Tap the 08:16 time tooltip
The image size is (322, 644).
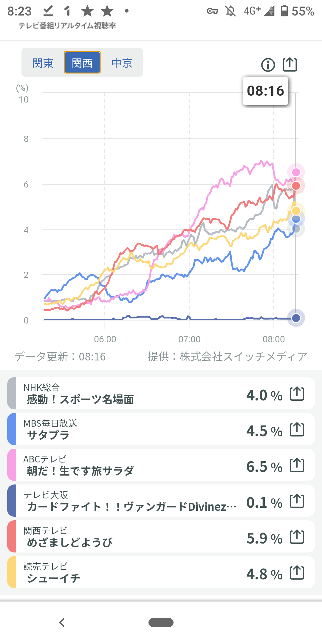coord(265,91)
